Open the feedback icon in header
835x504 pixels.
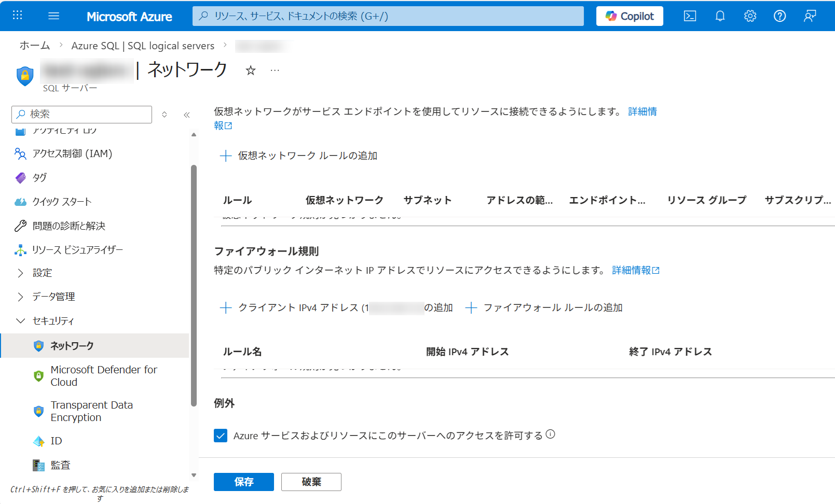810,16
